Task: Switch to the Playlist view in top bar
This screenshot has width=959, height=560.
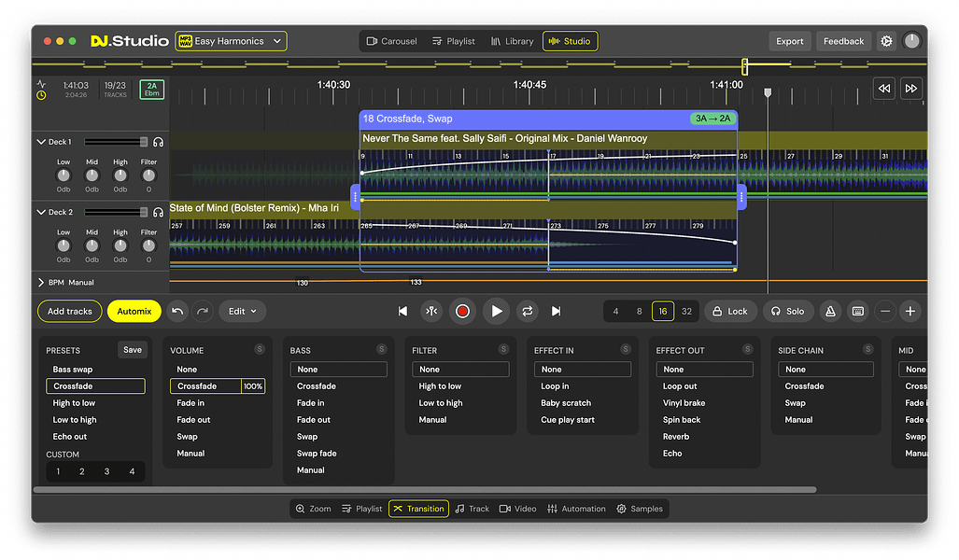Action: (453, 41)
